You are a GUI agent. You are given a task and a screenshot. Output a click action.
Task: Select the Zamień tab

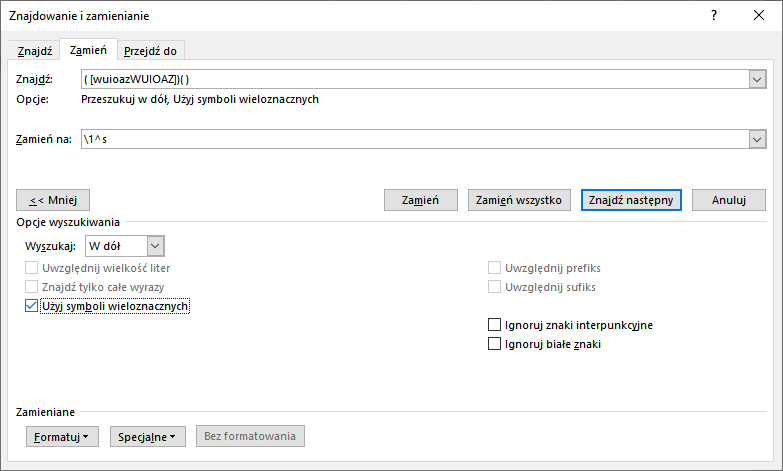[x=88, y=51]
